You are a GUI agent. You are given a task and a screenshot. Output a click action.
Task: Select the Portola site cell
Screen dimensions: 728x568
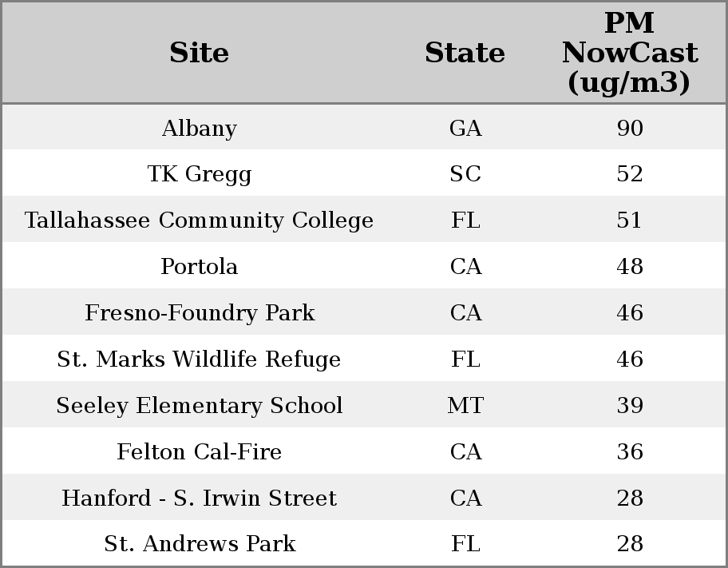[x=200, y=266]
